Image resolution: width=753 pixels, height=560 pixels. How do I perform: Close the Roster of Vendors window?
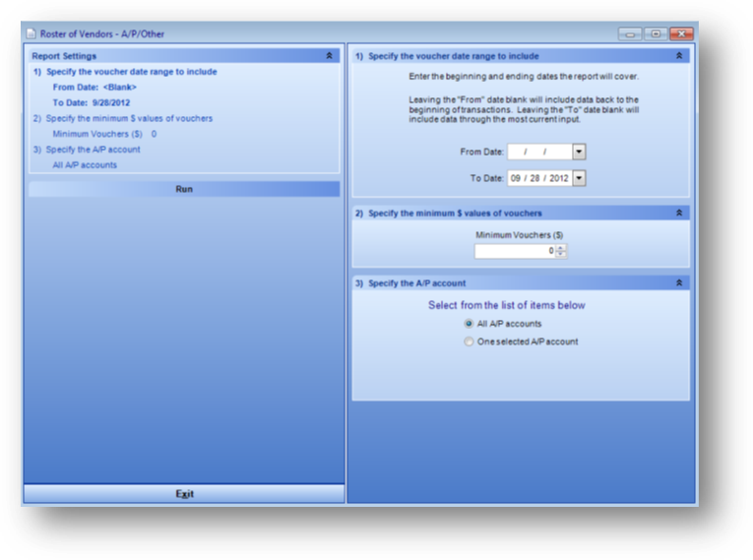(x=681, y=33)
